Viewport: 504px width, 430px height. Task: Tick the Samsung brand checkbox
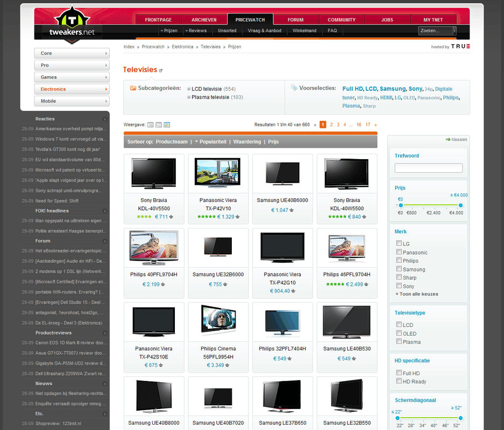[399, 269]
